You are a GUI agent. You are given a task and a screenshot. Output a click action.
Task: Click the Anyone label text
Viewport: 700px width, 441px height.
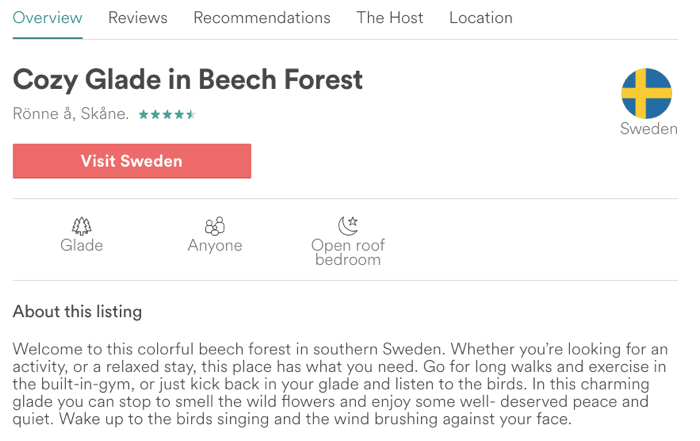[215, 245]
